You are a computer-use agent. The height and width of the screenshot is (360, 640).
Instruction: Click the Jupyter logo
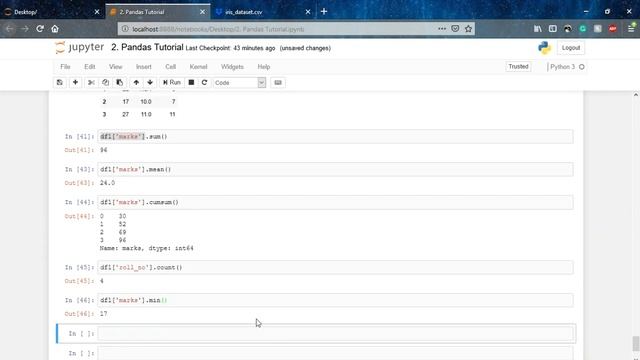[x=80, y=47]
